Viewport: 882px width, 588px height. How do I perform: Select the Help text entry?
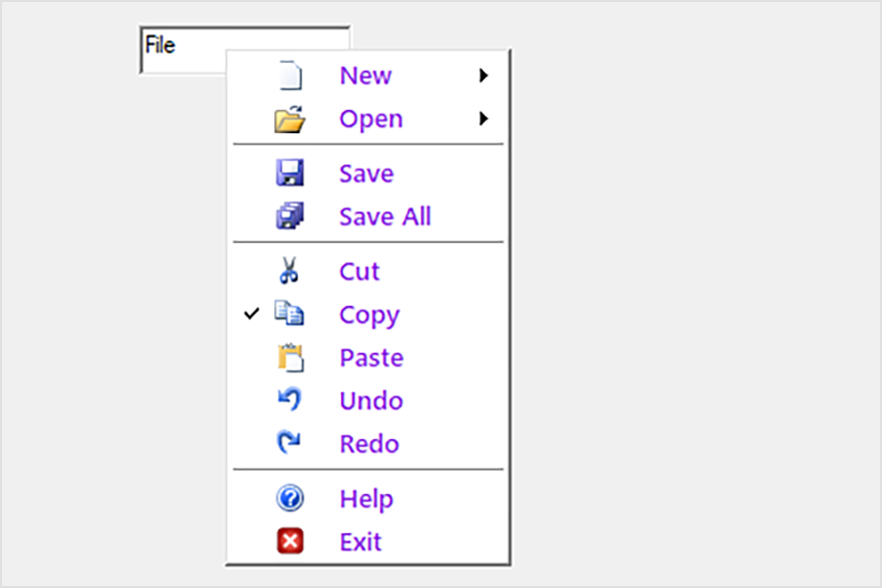366,499
